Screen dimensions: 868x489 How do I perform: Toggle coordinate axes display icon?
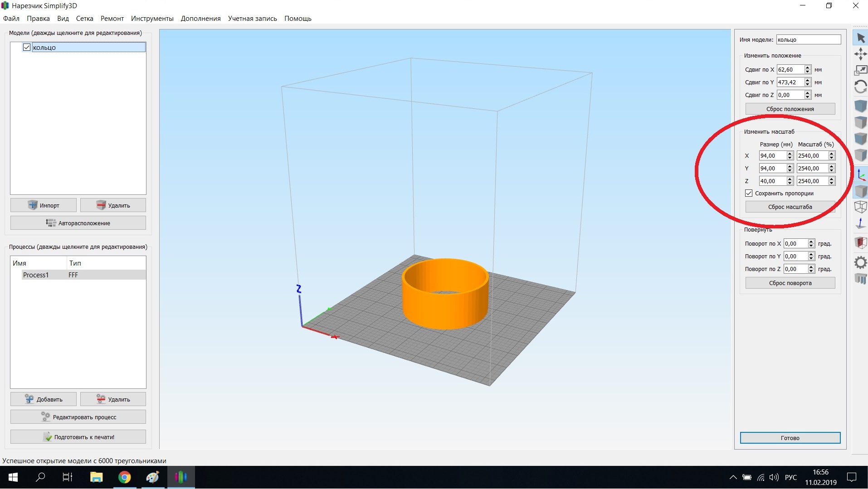[x=861, y=175]
